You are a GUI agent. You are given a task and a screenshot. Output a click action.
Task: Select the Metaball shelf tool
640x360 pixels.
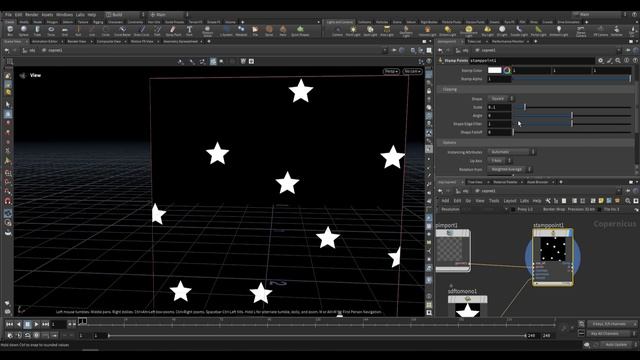click(241, 31)
